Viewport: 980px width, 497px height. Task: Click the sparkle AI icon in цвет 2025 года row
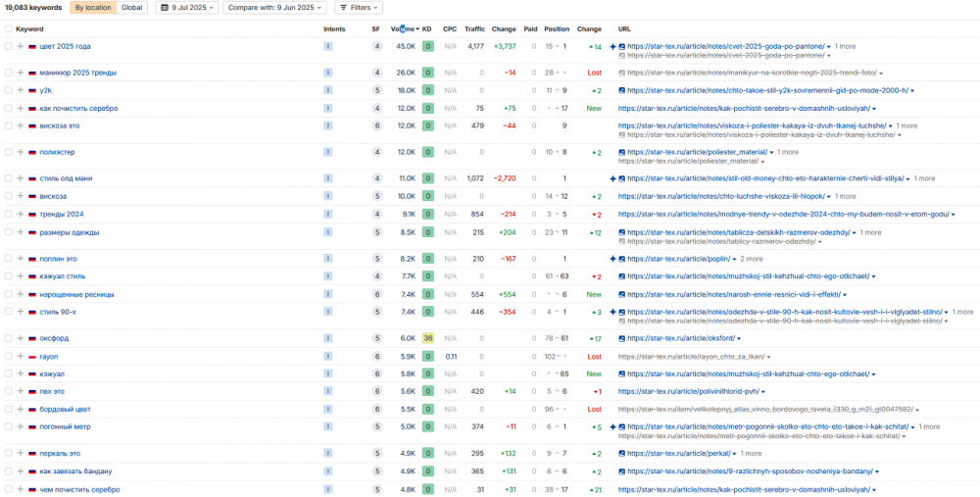[613, 46]
